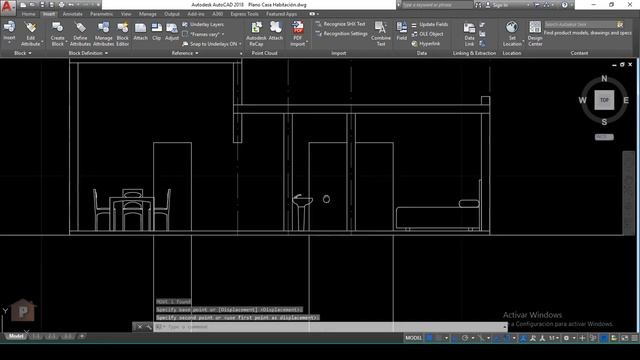Insert a Field
This screenshot has height=360, width=640.
(x=402, y=31)
